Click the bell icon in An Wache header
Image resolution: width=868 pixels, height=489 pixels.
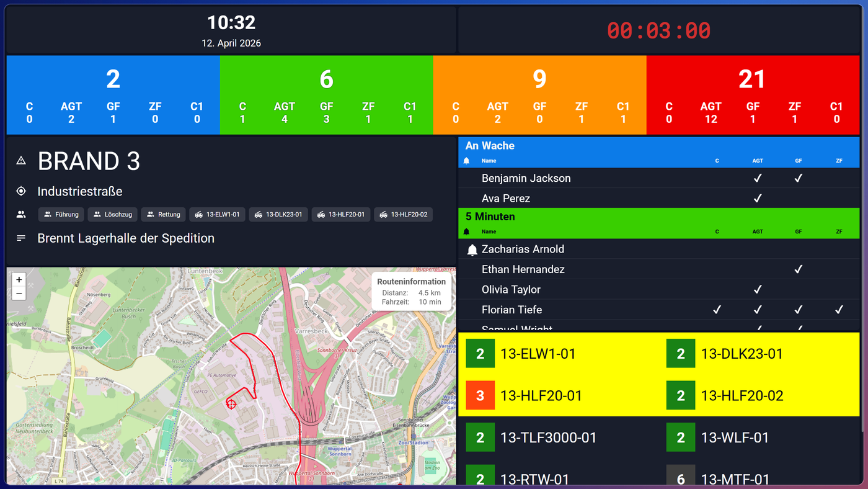point(466,161)
